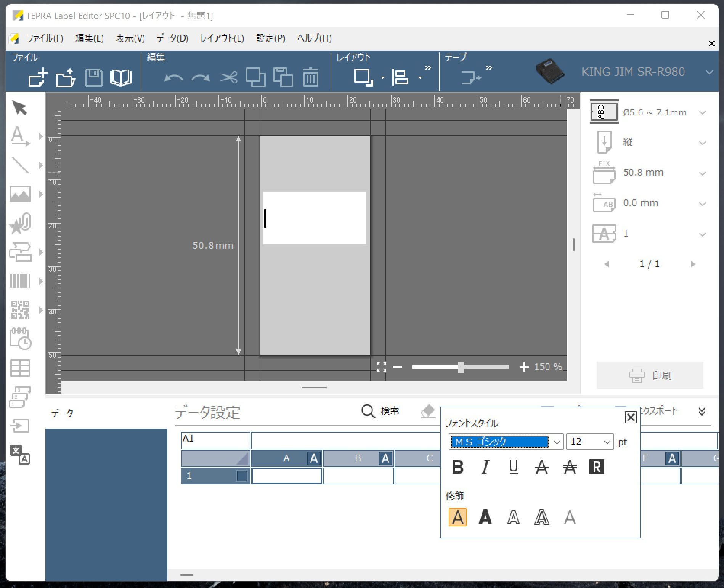
Task: Go to the next label page arrow
Action: 693,264
